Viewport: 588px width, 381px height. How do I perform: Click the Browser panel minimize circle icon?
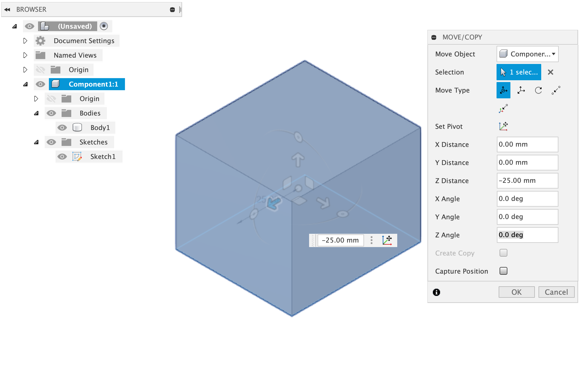point(172,10)
